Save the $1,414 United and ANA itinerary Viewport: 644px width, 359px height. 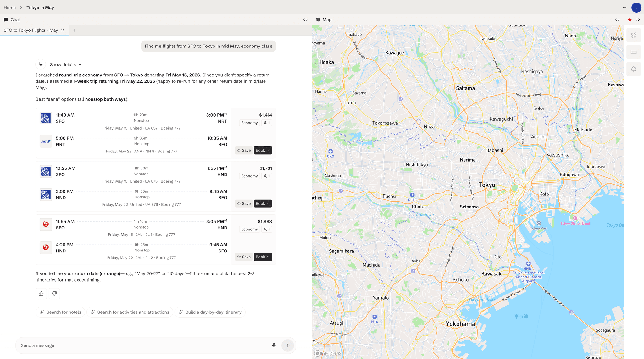[244, 150]
